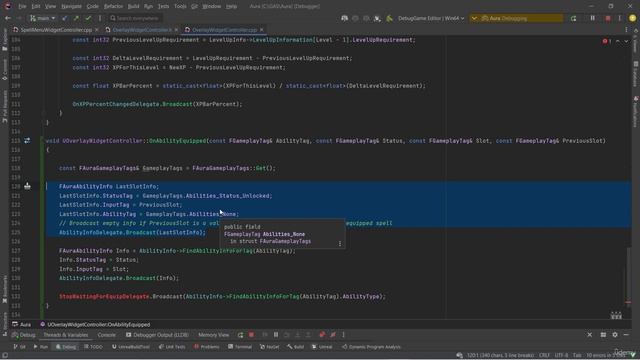Expand the Aura run configuration dropdown
640x360 pixels.
point(474,18)
